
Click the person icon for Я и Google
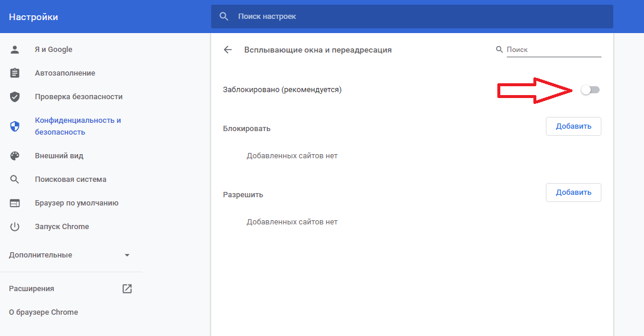point(15,50)
